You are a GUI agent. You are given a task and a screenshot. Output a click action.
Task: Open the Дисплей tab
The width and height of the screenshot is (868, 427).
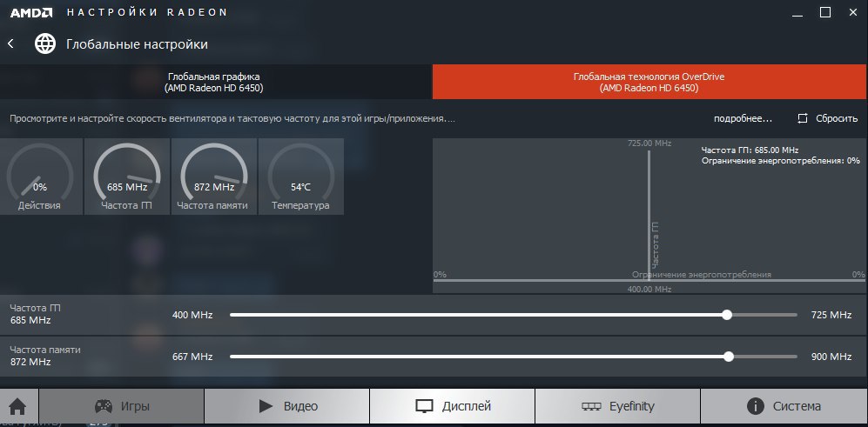(452, 406)
